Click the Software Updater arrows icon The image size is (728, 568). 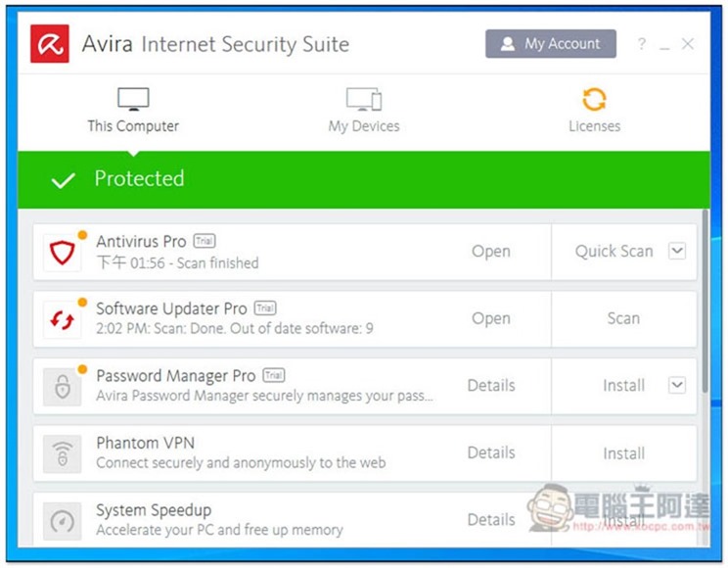(63, 320)
